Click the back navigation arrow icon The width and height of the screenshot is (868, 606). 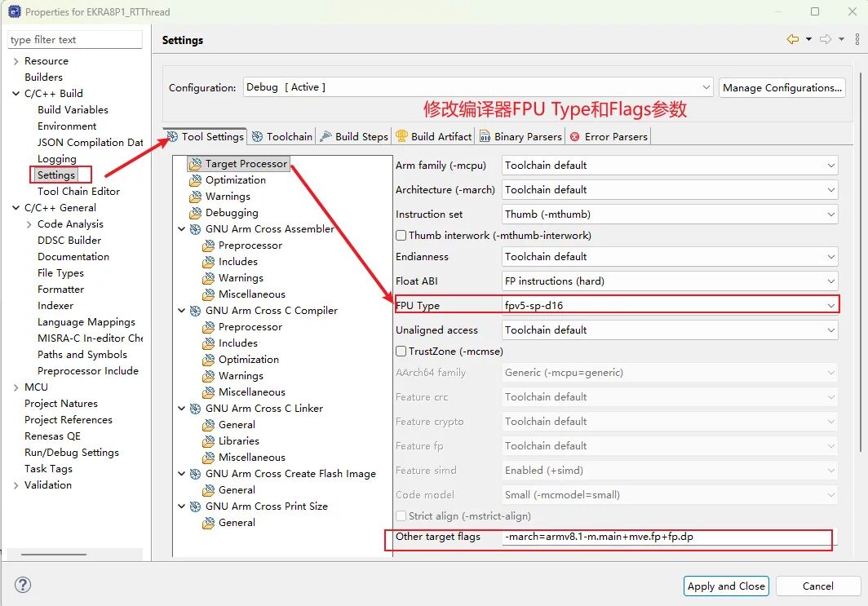coord(792,39)
